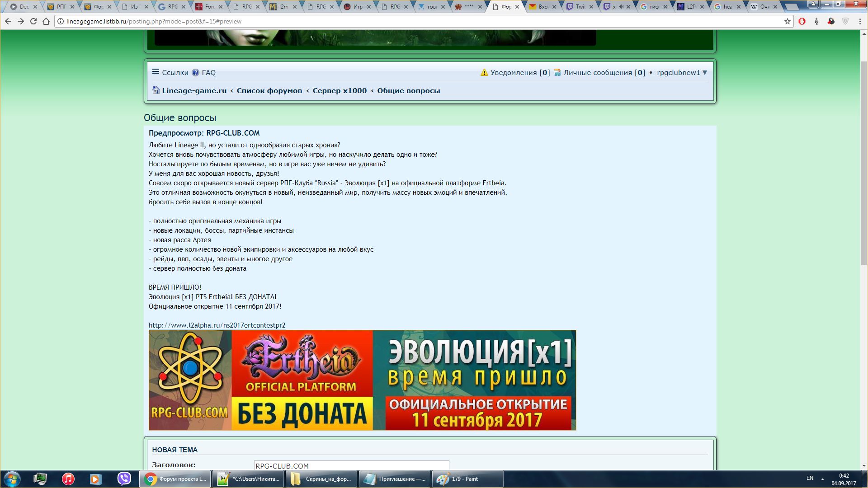Open the iTunes taskbar icon
Image resolution: width=868 pixels, height=488 pixels.
(68, 479)
